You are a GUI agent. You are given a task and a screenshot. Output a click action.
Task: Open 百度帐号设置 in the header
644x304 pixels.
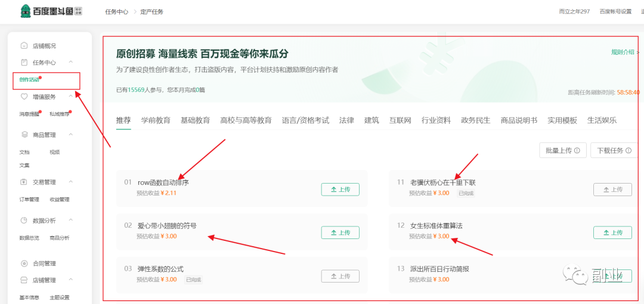pos(615,11)
